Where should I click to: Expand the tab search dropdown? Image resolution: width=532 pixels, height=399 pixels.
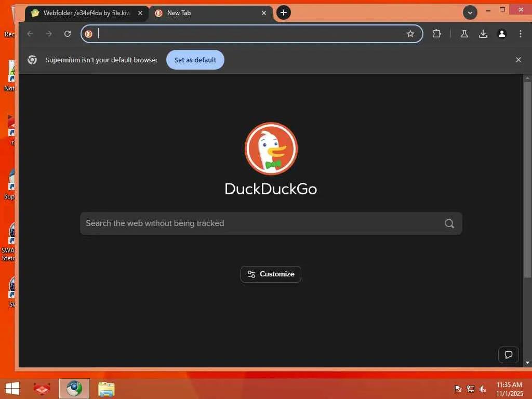(470, 13)
